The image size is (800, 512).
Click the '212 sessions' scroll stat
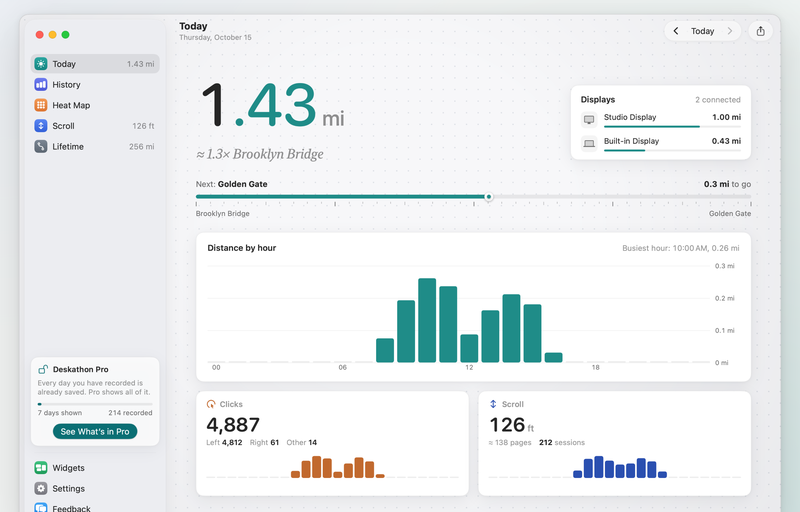562,443
